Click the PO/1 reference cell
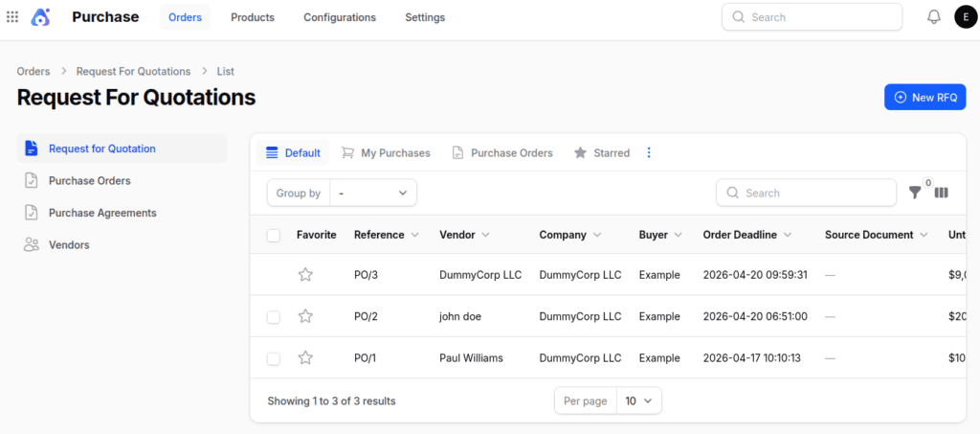Viewport: 980px width, 434px height. point(366,357)
